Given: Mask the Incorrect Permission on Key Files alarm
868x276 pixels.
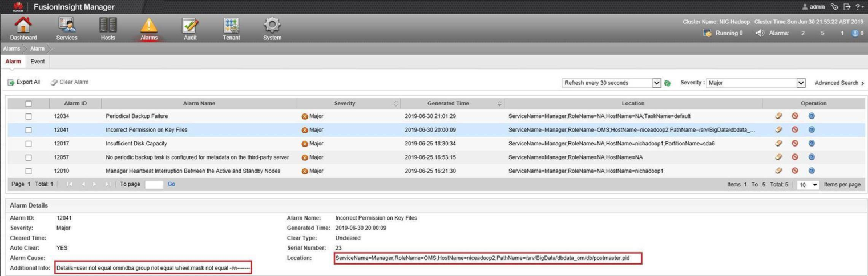Looking at the screenshot, I should click(794, 129).
